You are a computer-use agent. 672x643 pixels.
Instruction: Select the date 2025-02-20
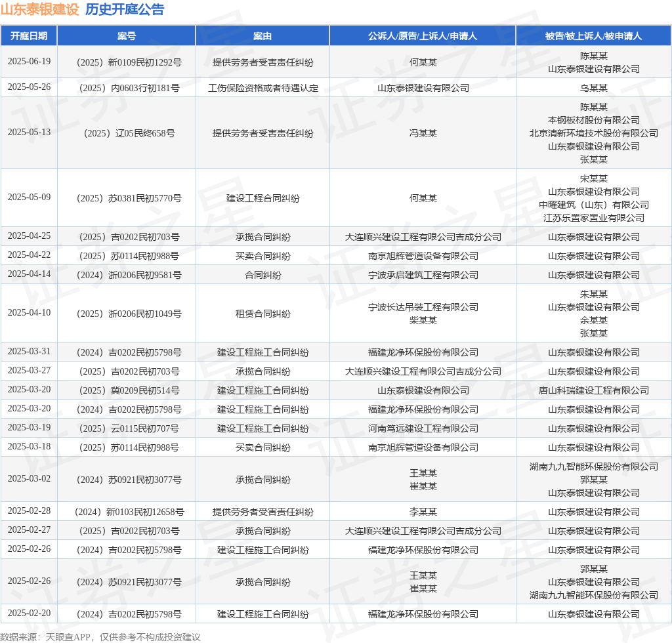click(x=29, y=613)
